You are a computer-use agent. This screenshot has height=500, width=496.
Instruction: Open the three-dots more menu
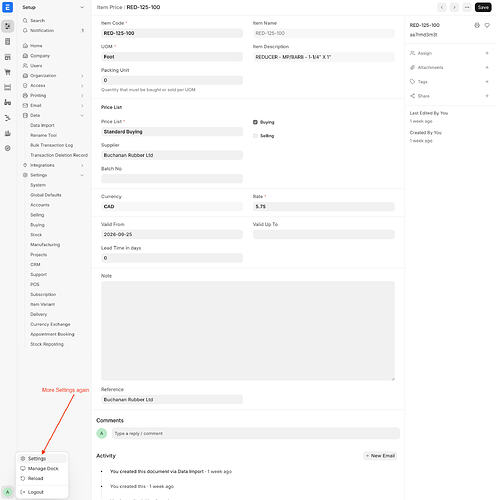point(467,7)
